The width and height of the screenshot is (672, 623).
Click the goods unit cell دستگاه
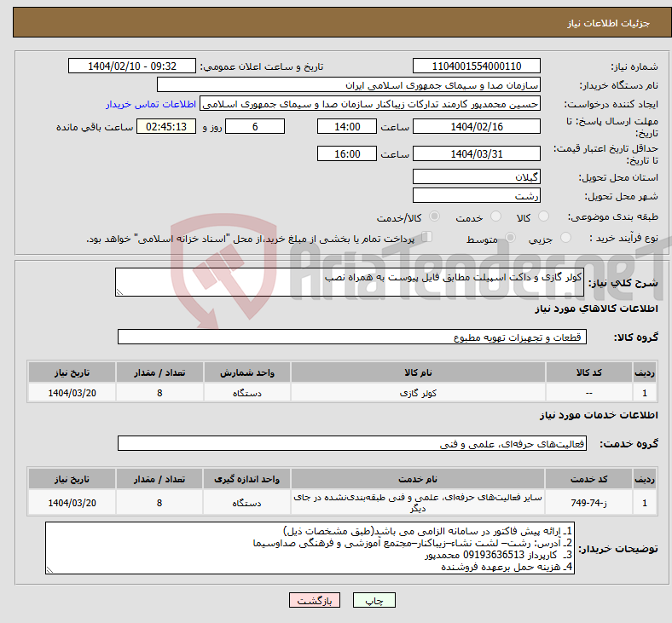pyautogui.click(x=246, y=393)
